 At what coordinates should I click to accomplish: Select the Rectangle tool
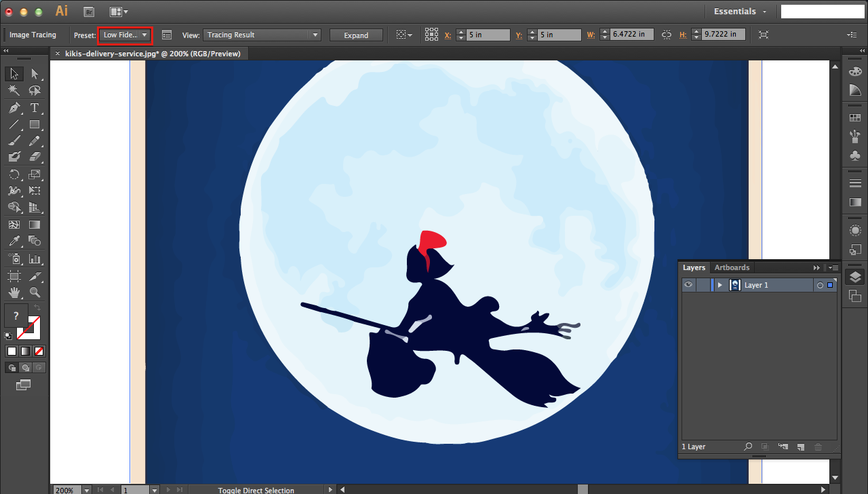35,125
